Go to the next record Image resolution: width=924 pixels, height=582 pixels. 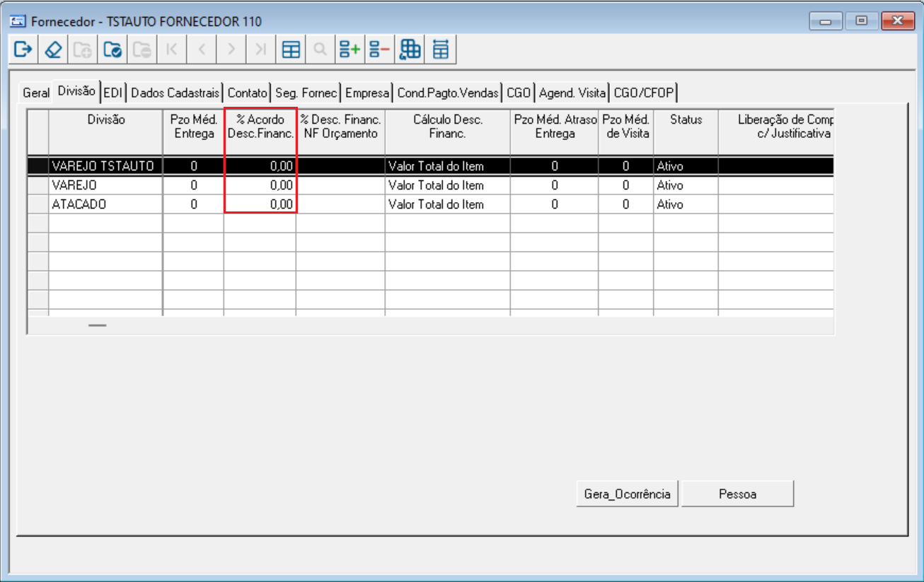(231, 50)
